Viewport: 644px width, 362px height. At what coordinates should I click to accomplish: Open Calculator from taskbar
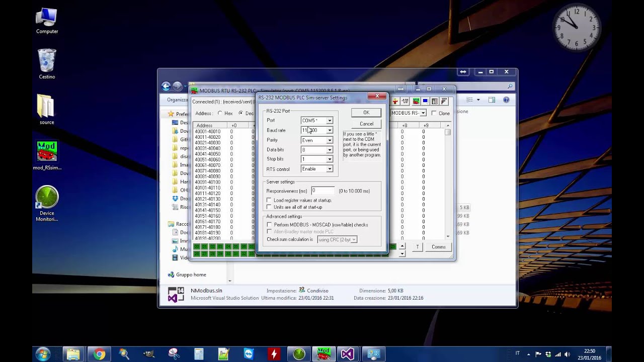coord(199,354)
